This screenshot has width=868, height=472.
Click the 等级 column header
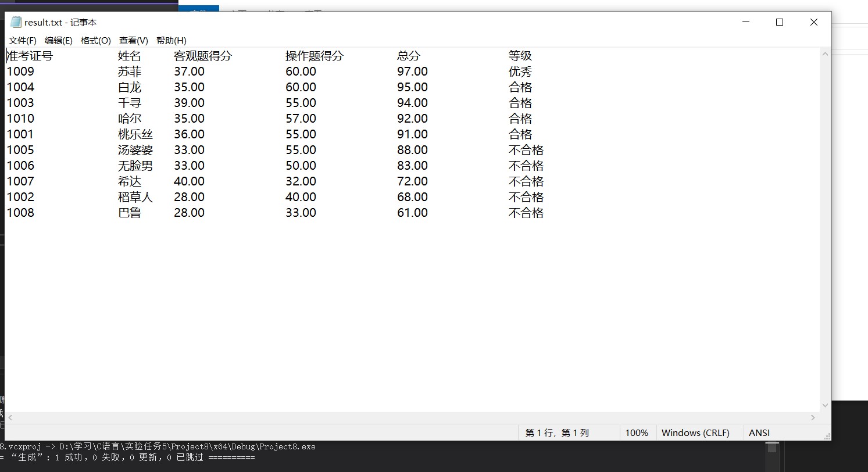[x=520, y=56]
